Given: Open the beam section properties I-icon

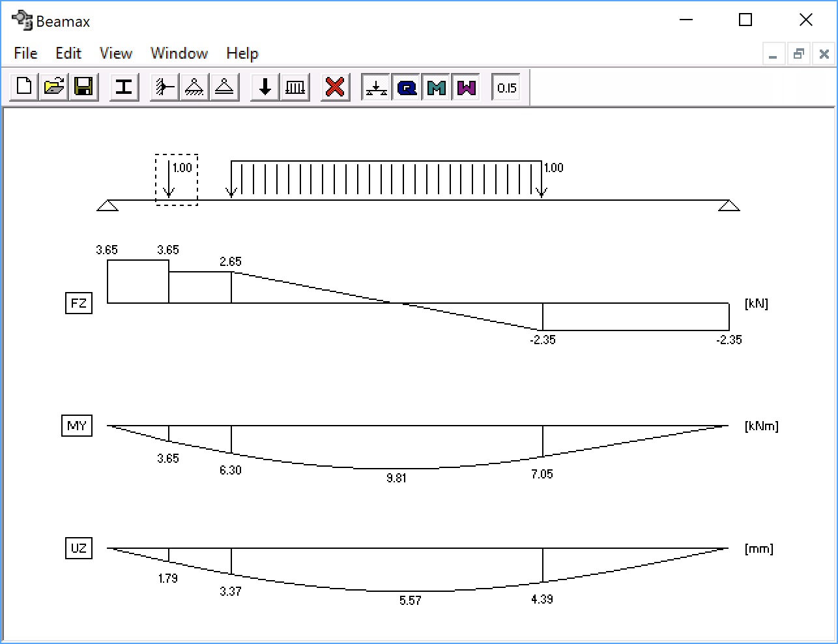Looking at the screenshot, I should point(124,87).
